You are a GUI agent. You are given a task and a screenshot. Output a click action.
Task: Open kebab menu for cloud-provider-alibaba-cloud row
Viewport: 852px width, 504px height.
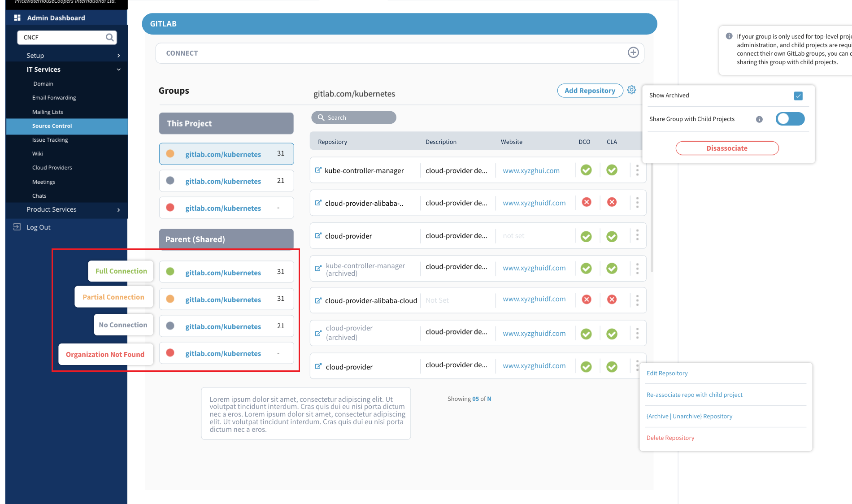637,300
